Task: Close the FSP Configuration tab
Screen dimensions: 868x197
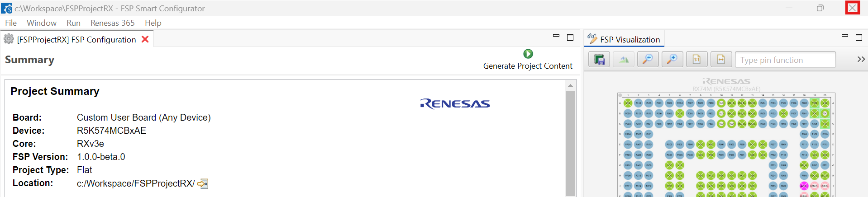Action: [x=145, y=39]
